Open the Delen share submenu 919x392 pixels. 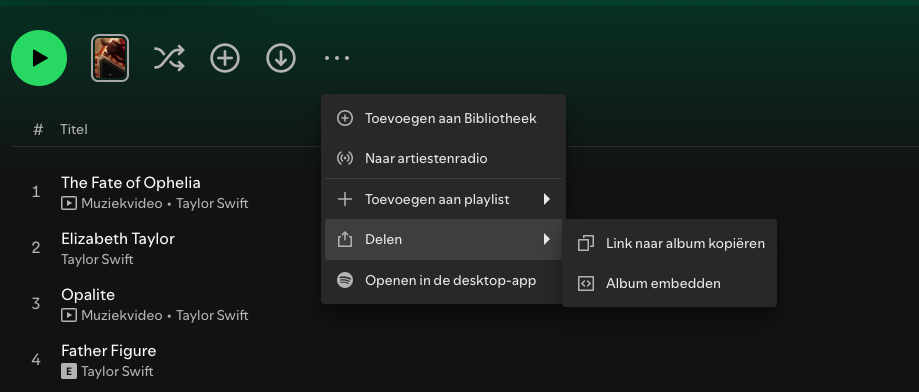click(443, 239)
